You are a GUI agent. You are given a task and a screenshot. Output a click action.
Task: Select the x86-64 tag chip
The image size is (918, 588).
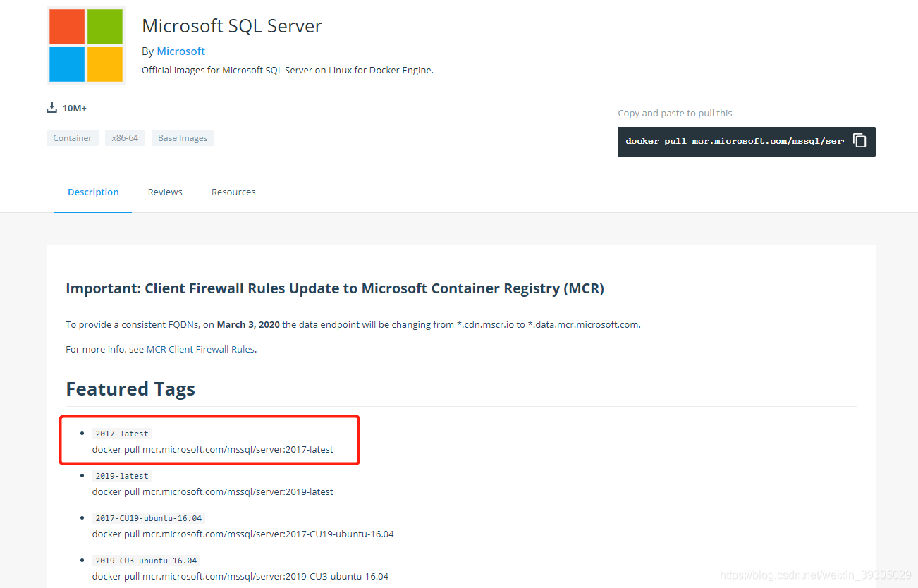tap(125, 138)
